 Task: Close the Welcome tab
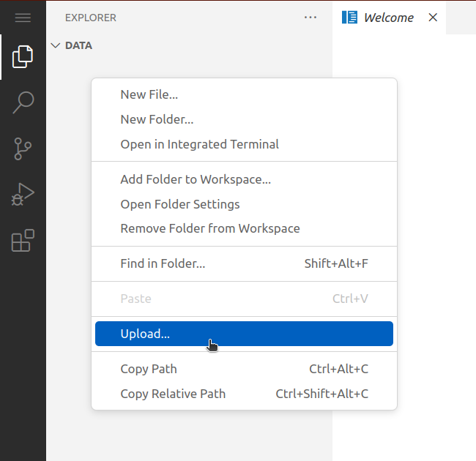[x=433, y=18]
